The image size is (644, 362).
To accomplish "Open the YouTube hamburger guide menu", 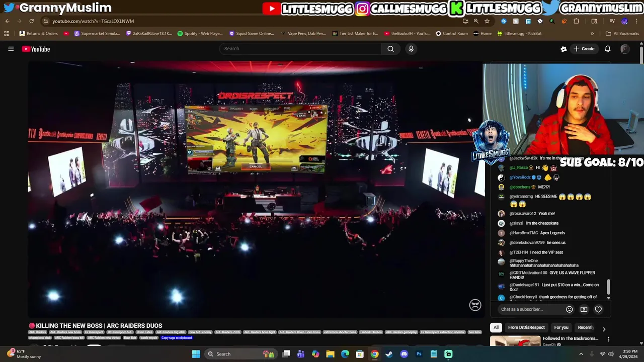I will click(x=11, y=49).
